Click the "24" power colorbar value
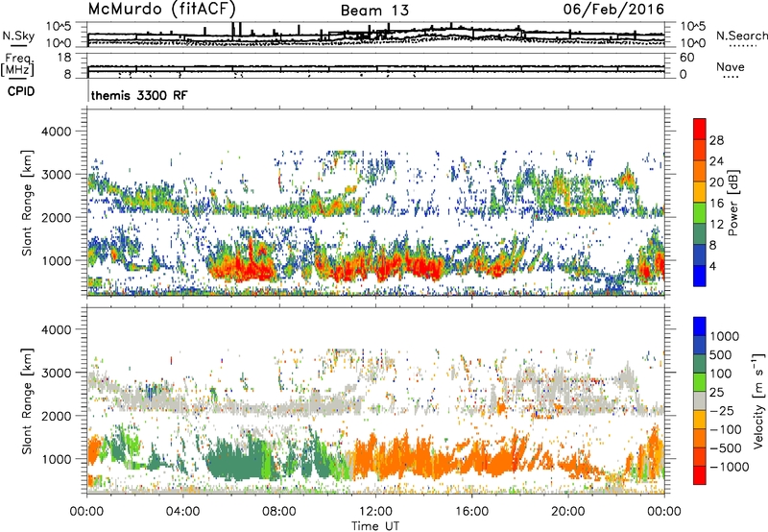The image size is (768, 532). 716,161
